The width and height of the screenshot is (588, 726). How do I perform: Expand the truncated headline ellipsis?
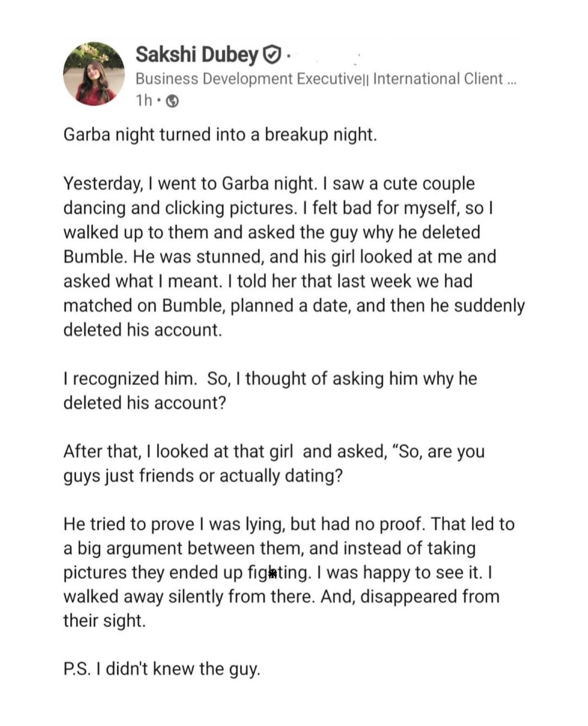tap(511, 79)
